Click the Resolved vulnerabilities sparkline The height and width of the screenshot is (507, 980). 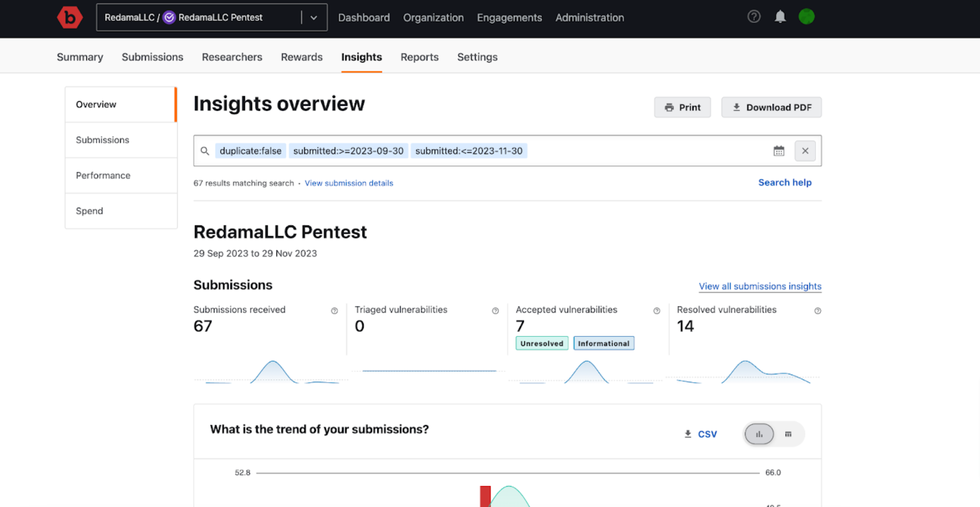click(x=744, y=372)
